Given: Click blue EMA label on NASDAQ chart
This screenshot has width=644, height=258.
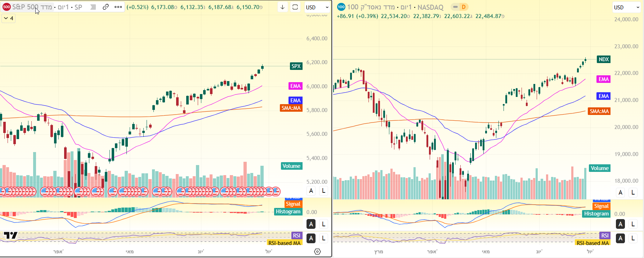Looking at the screenshot, I should [x=604, y=96].
